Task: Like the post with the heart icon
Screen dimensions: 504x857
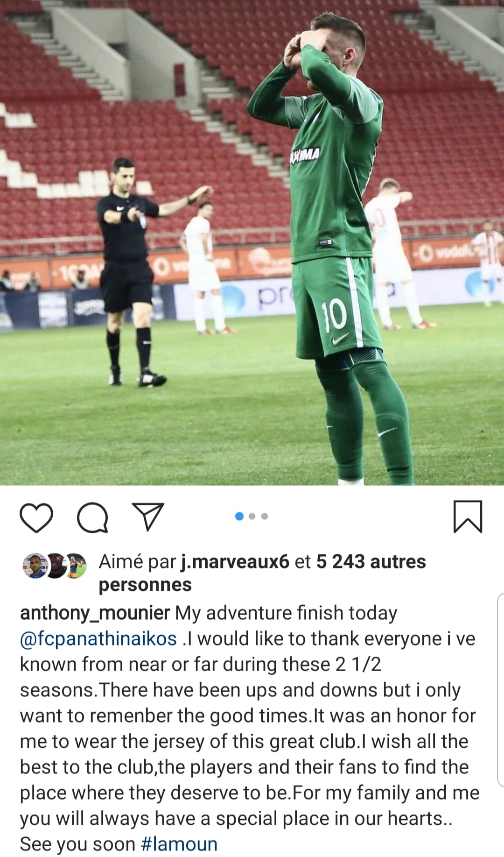Action: (36, 517)
